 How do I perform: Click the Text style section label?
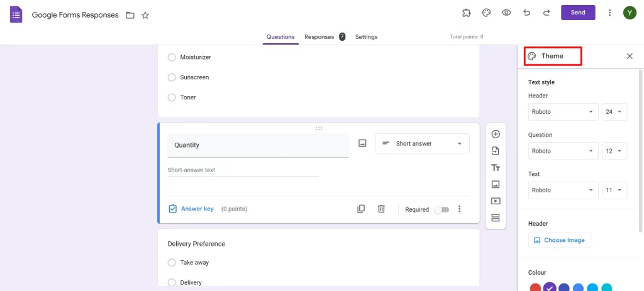(541, 82)
